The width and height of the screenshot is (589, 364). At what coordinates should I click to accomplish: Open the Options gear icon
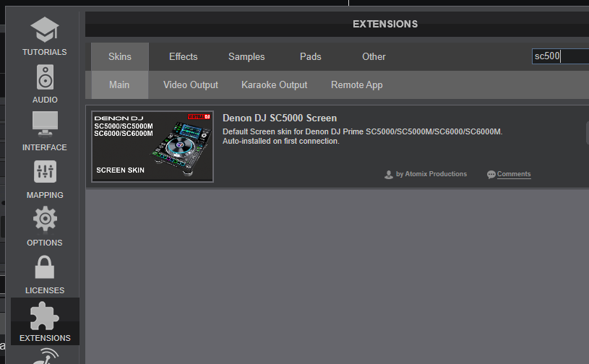click(45, 218)
